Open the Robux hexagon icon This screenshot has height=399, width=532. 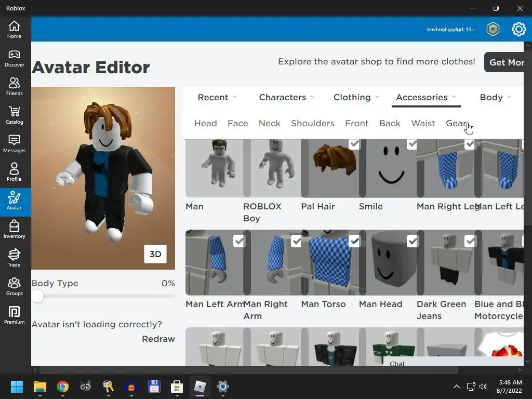pyautogui.click(x=493, y=29)
